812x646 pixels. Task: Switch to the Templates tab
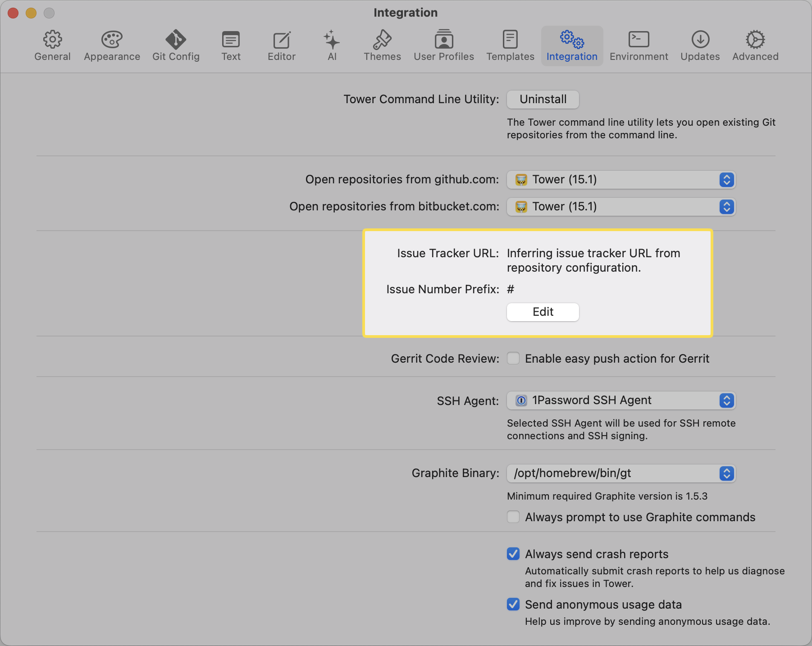click(x=510, y=45)
